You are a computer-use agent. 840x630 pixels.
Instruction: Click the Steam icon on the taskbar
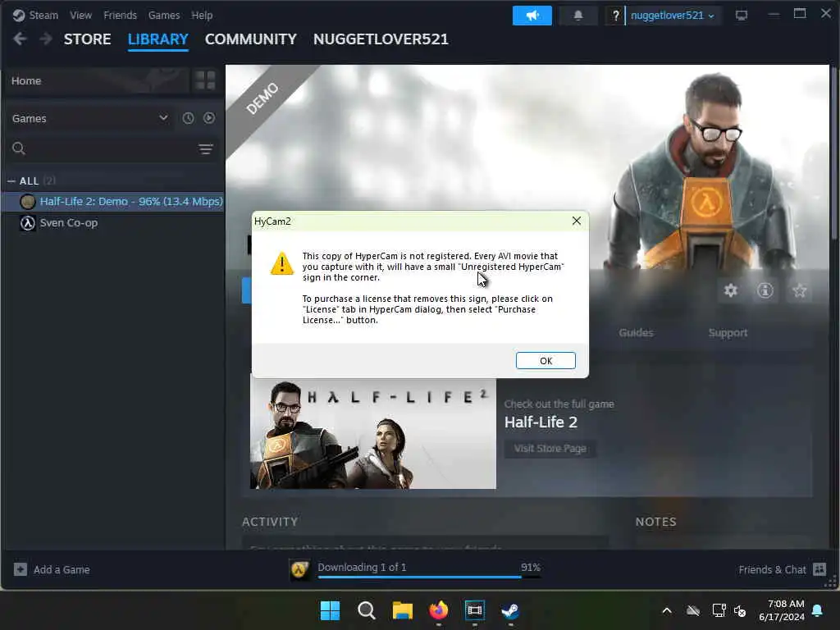click(x=510, y=610)
